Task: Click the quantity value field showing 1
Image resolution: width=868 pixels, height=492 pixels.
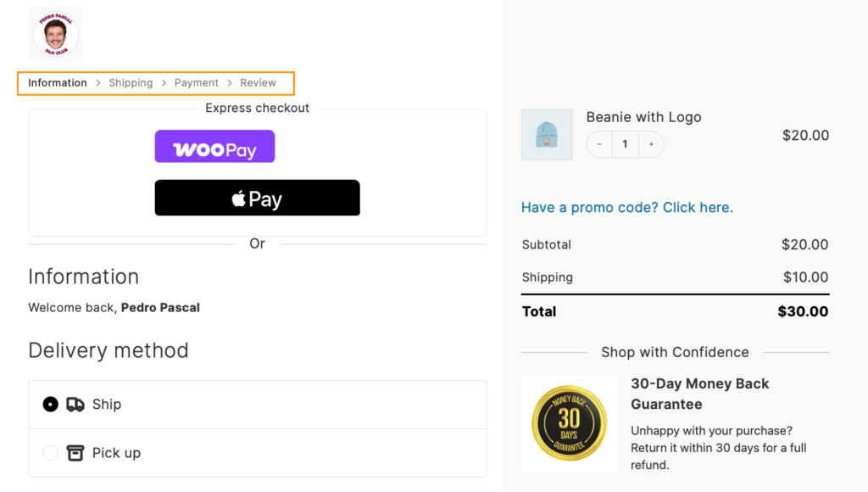Action: coord(625,144)
